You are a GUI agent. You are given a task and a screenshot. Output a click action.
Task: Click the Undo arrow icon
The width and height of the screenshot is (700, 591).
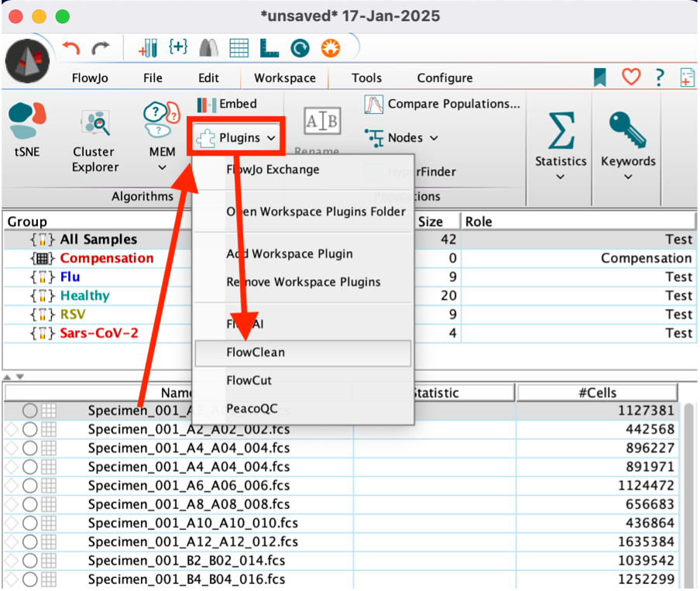[x=71, y=48]
